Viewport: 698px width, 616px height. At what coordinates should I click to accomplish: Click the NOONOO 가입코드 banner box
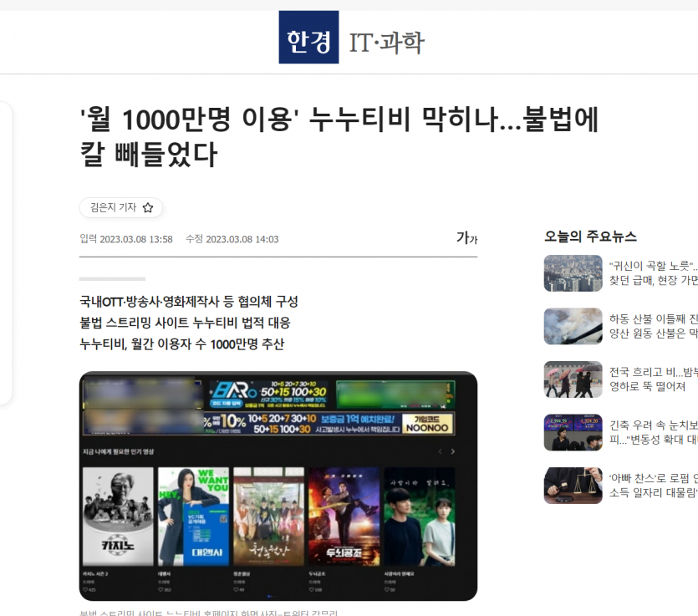pos(427,424)
